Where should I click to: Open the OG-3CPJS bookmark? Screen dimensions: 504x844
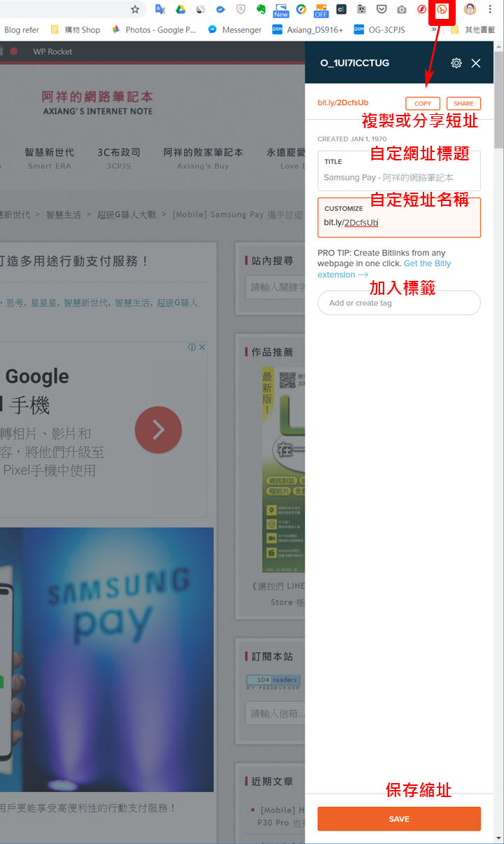click(379, 30)
